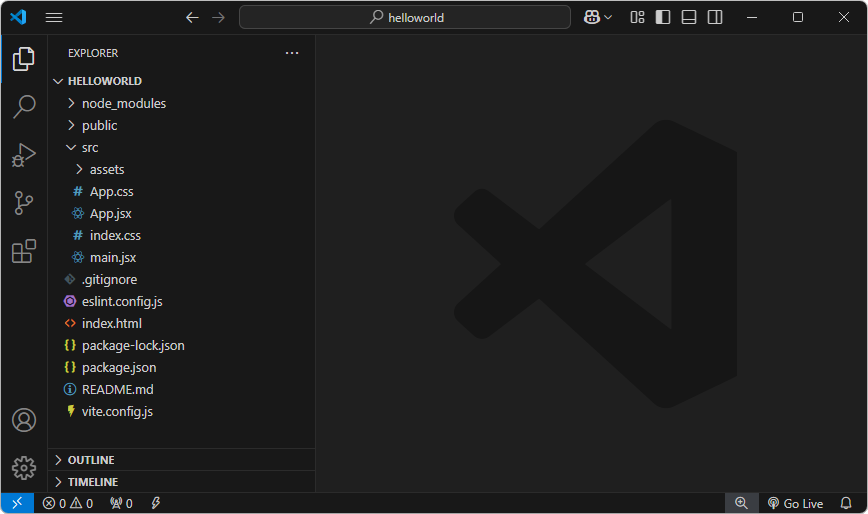
Task: Click the VS Code logo icon
Action: coord(18,17)
